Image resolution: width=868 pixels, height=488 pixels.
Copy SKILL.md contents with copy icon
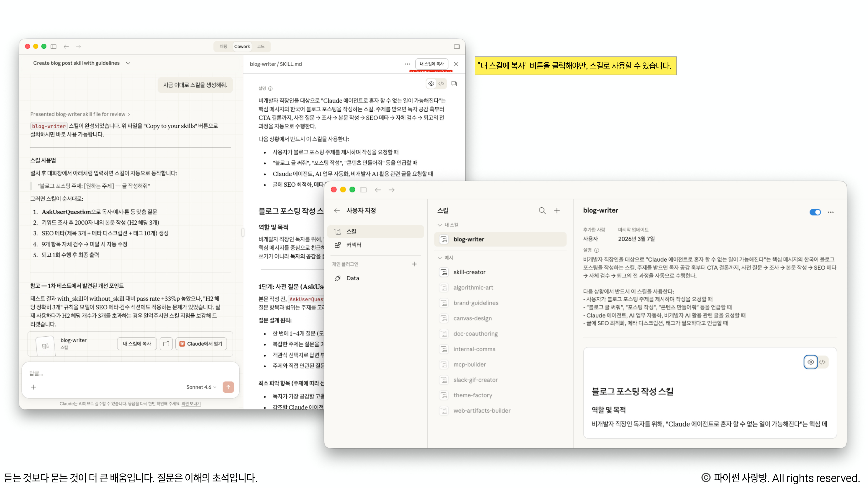[x=454, y=84]
